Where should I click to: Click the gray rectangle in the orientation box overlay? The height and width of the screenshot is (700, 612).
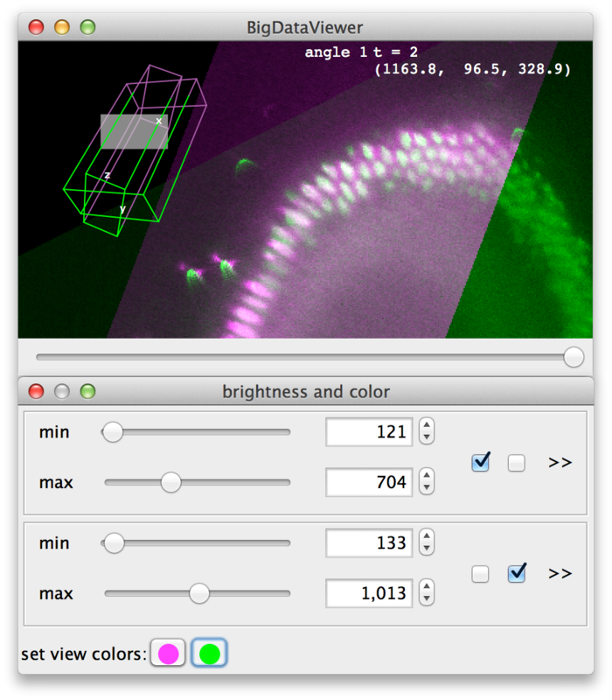click(x=135, y=132)
